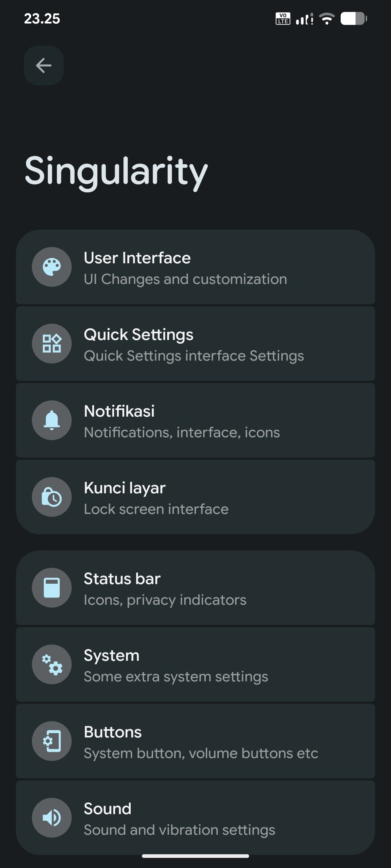The width and height of the screenshot is (391, 868).
Task: Tap the Status bar icon
Action: click(x=52, y=588)
